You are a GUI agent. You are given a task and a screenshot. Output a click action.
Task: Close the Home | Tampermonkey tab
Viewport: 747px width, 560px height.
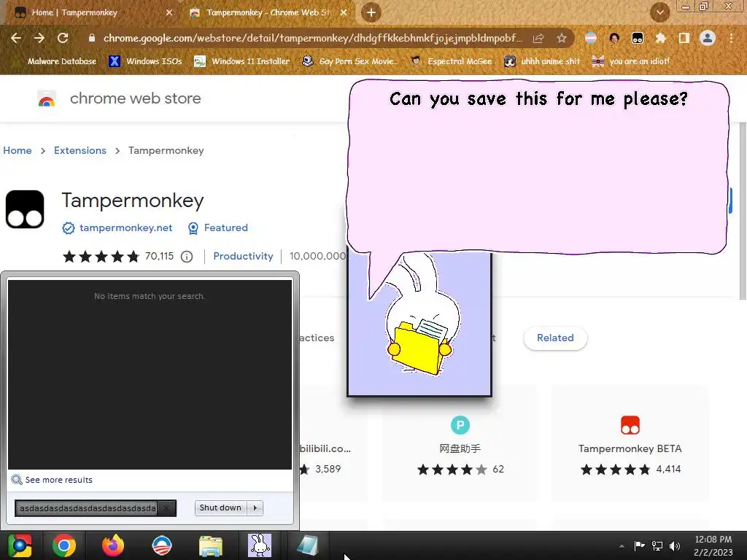[x=169, y=12]
